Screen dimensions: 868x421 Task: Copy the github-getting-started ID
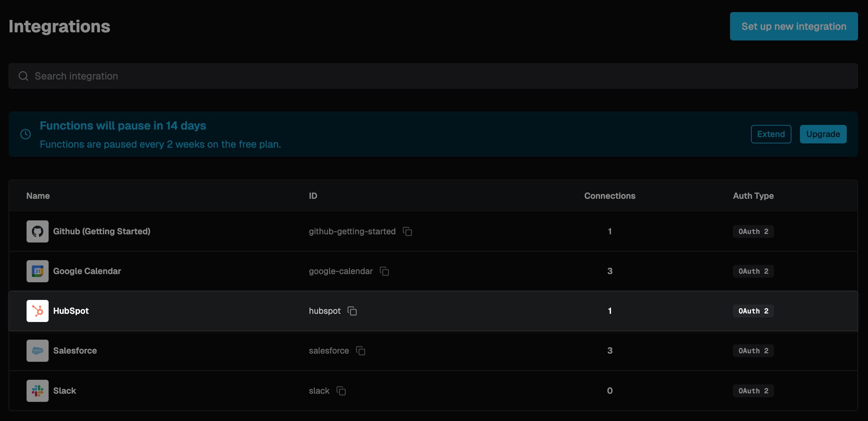click(407, 231)
